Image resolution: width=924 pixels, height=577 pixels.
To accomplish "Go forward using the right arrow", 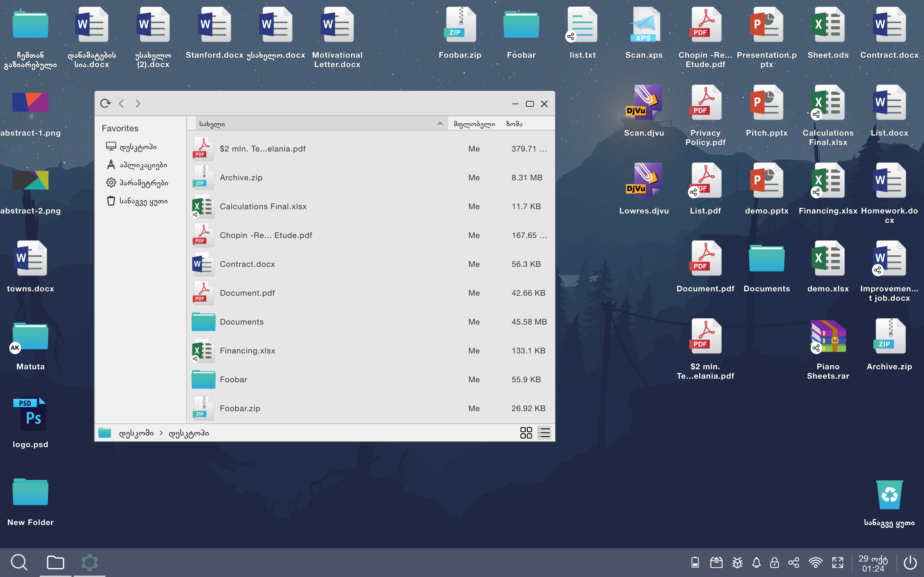I will click(138, 103).
